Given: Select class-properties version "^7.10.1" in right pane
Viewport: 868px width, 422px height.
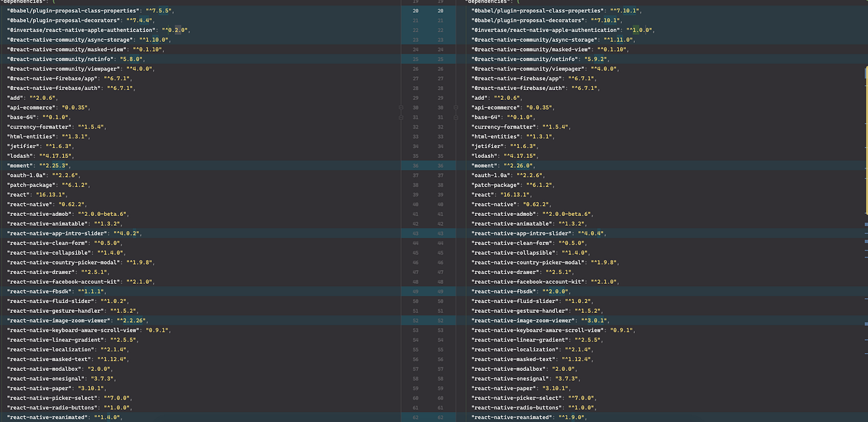Looking at the screenshot, I should tap(625, 11).
